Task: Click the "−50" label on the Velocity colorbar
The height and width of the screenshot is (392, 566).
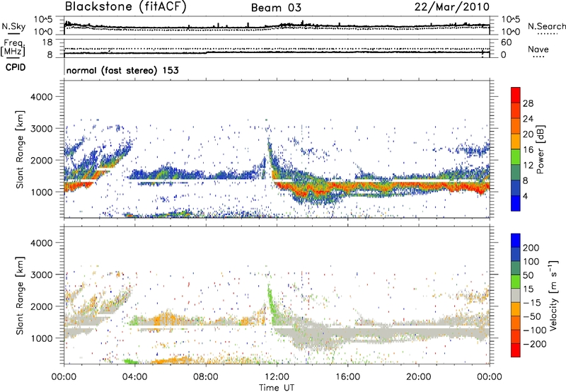Action: 532,316
